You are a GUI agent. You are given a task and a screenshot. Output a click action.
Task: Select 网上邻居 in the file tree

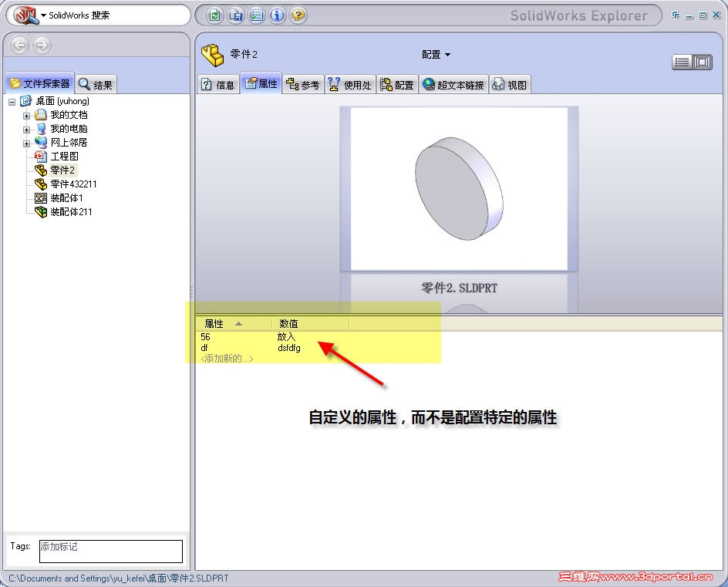point(69,143)
